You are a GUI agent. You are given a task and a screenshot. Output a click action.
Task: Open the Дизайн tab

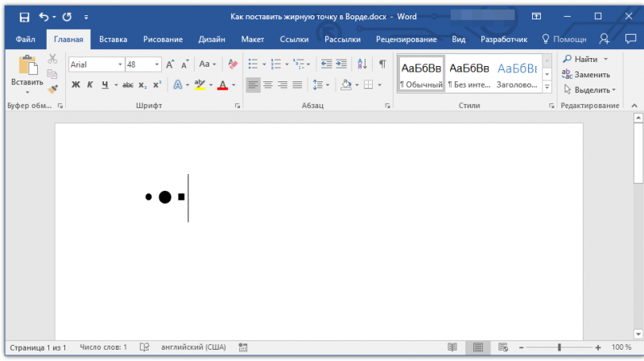pyautogui.click(x=212, y=39)
